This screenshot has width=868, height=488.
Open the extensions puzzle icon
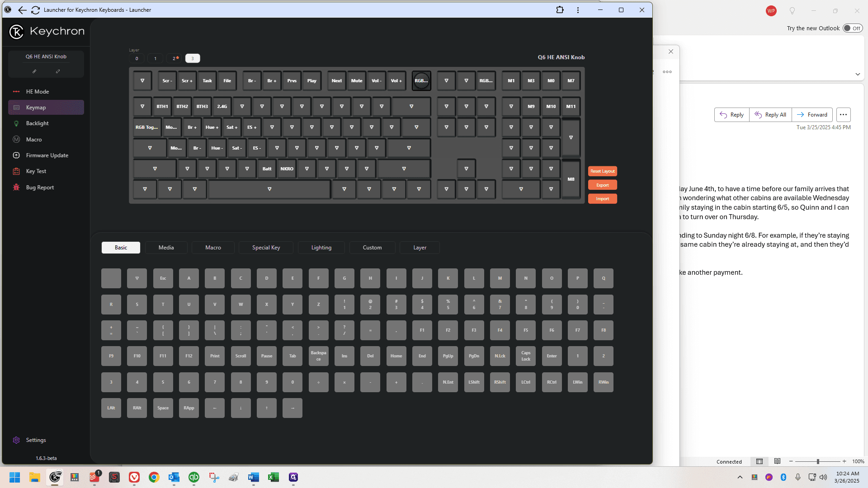tap(560, 10)
